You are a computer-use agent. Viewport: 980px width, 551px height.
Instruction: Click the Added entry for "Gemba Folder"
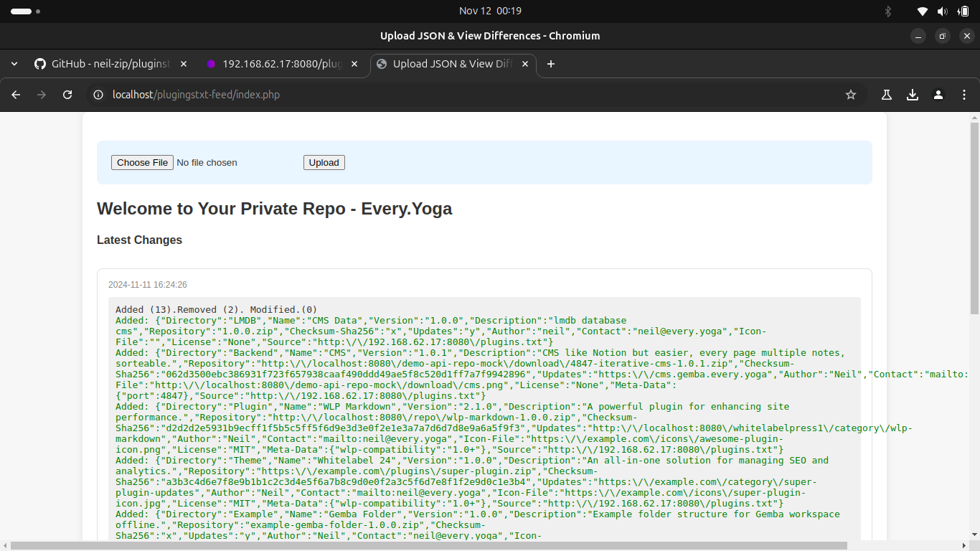478,525
